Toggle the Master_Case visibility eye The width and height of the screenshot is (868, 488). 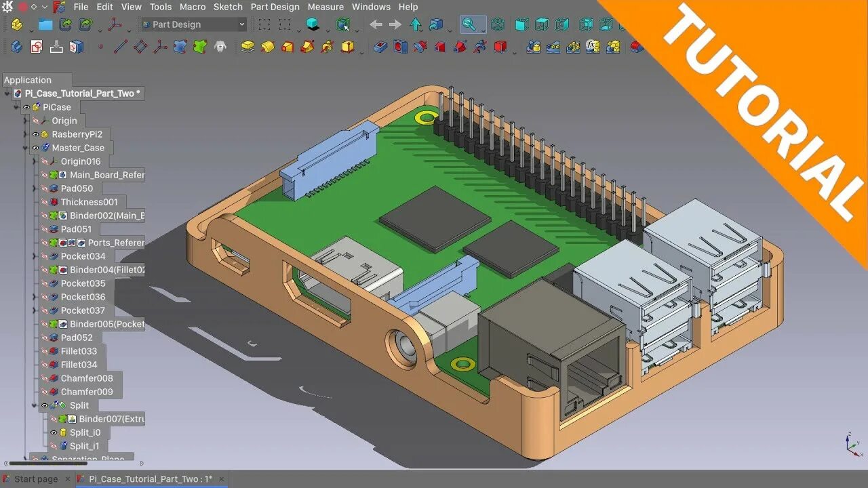[36, 148]
